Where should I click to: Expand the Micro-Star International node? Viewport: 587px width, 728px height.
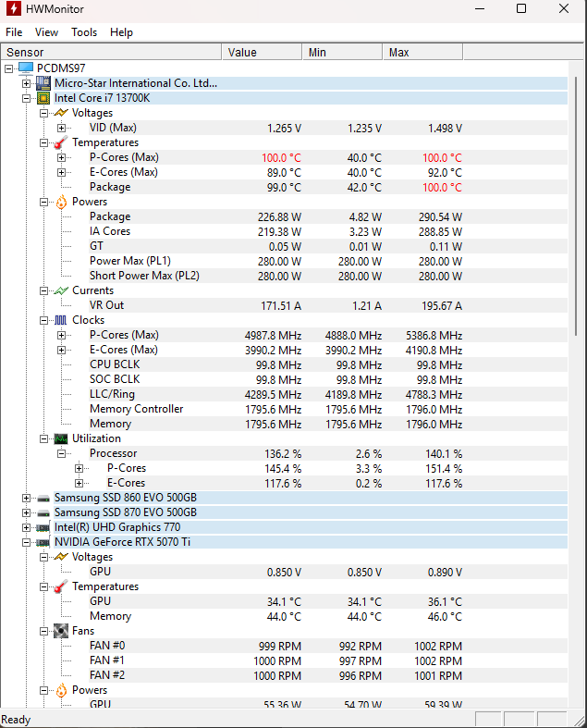[26, 83]
